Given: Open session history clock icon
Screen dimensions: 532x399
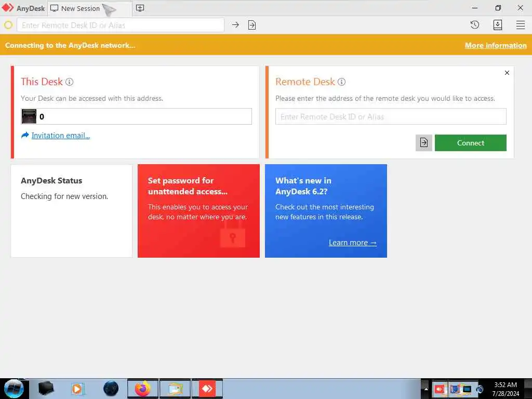Looking at the screenshot, I should (475, 25).
